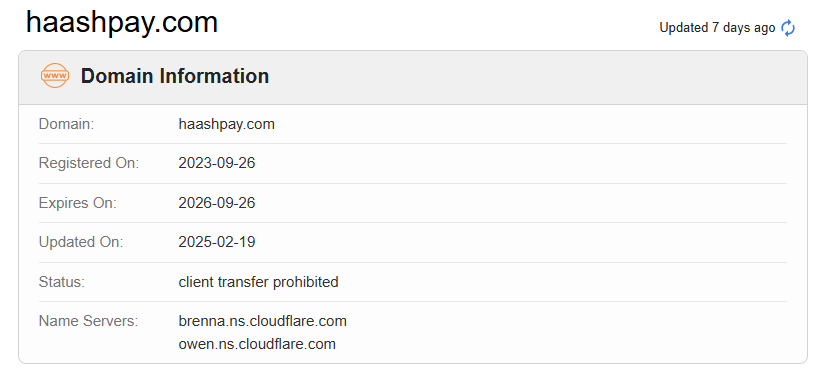Click the haashpay.com page title

pyautogui.click(x=122, y=23)
